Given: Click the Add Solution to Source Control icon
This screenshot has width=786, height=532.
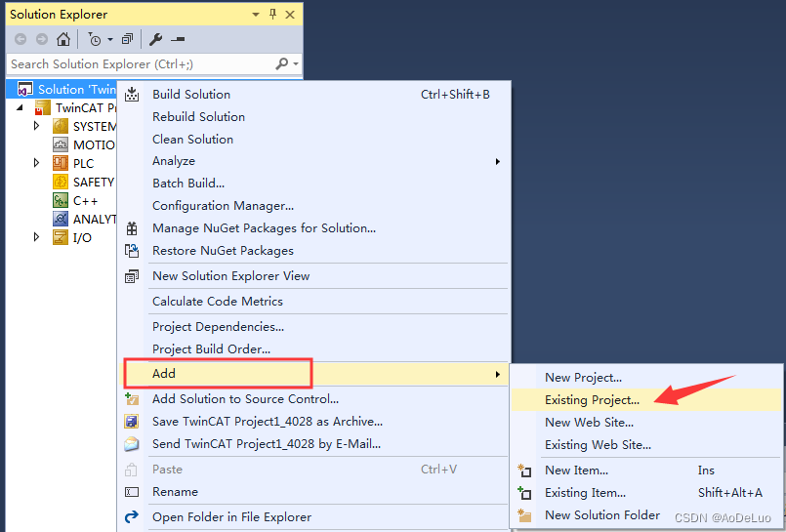Looking at the screenshot, I should (132, 399).
